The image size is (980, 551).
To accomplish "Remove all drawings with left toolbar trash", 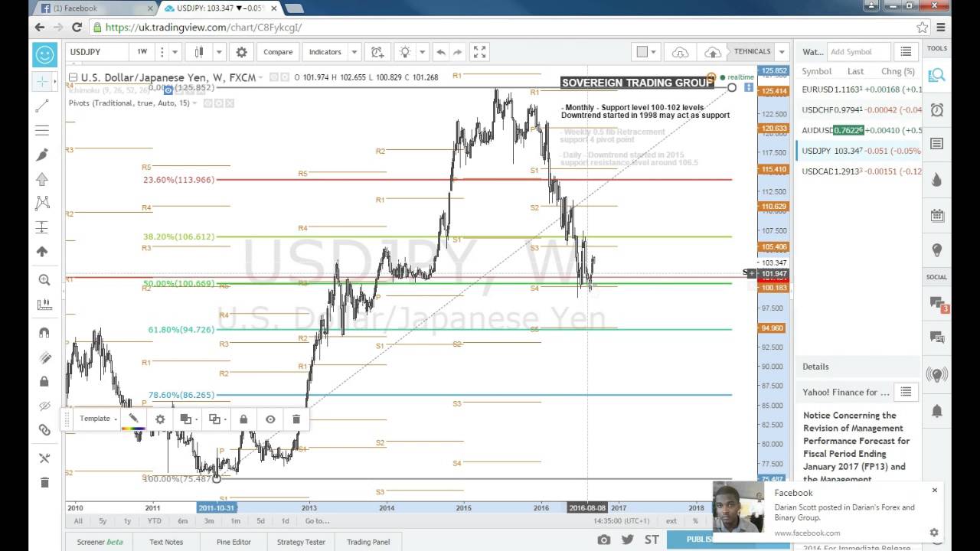I will [x=44, y=482].
